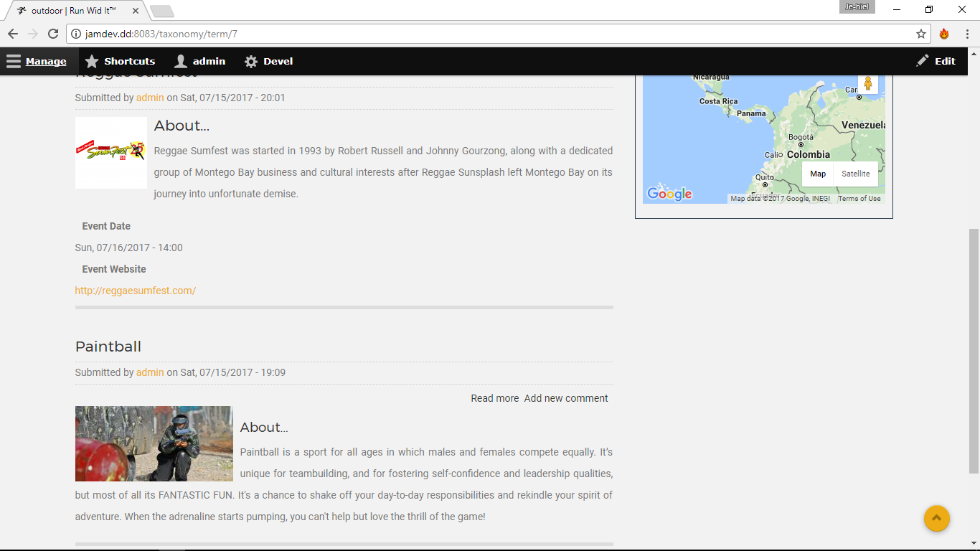Screen dimensions: 980x551
Task: Open the Paintball article title
Action: point(108,347)
